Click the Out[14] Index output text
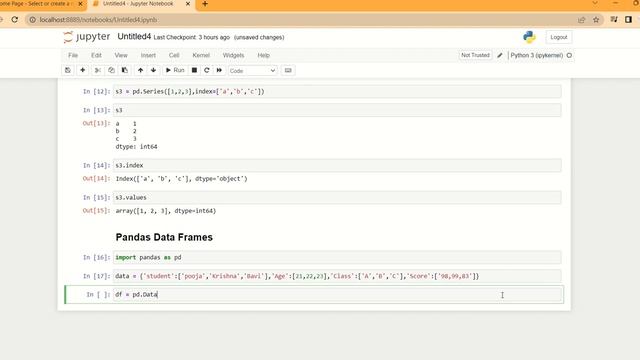Viewport: 640px width, 360px height. tap(181, 179)
